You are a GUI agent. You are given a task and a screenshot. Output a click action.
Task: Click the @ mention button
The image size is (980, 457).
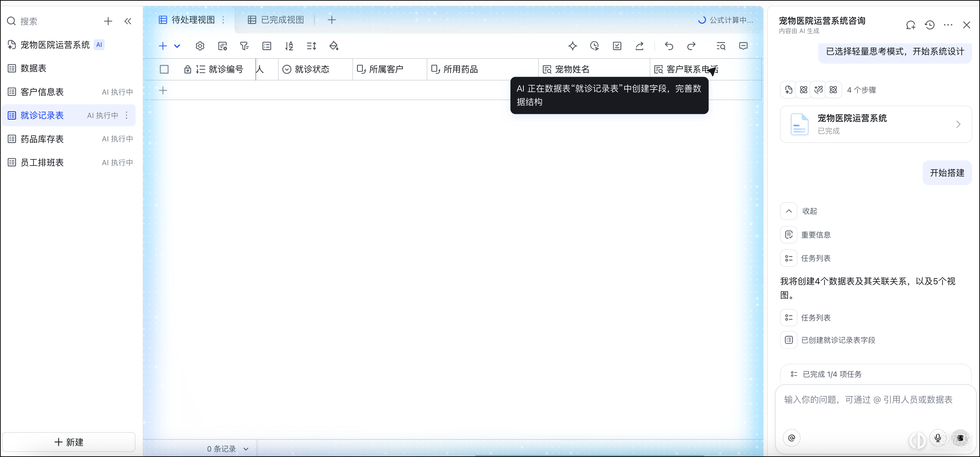click(792, 438)
